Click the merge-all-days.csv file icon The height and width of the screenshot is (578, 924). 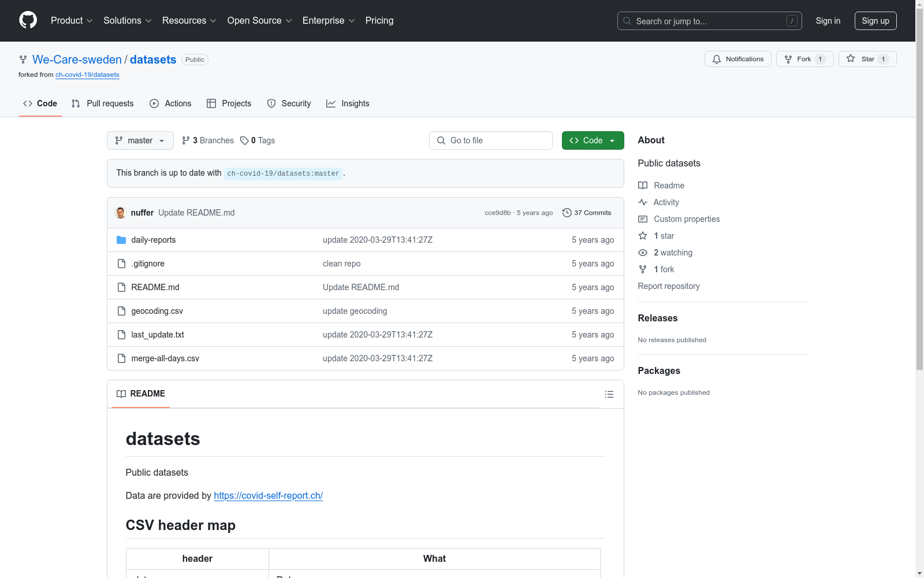click(121, 358)
